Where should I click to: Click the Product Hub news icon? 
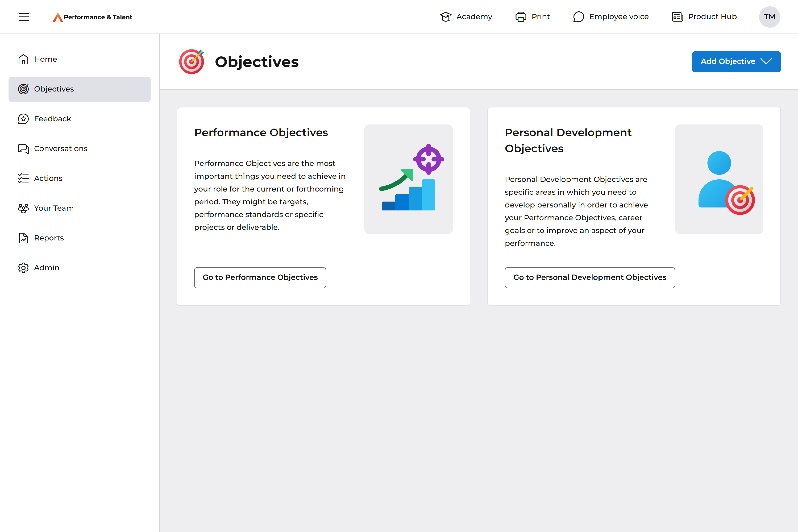tap(677, 17)
